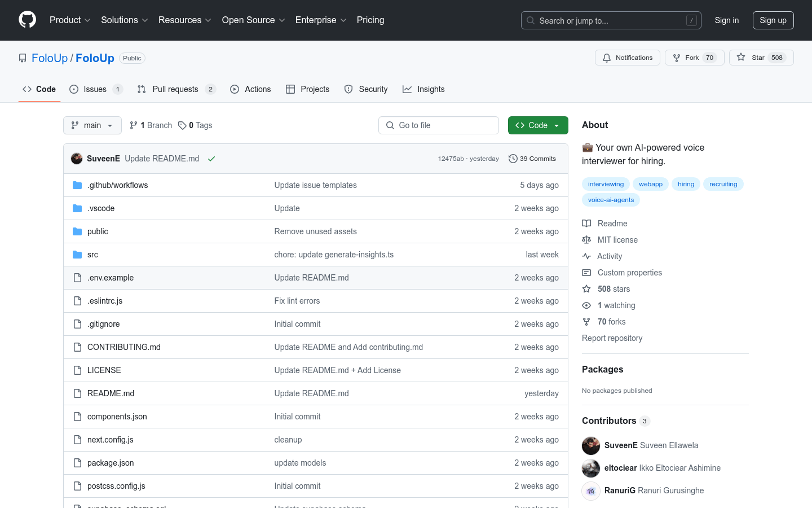Viewport: 812px width, 508px height.
Task: Expand the Solutions dropdown
Action: click(124, 20)
